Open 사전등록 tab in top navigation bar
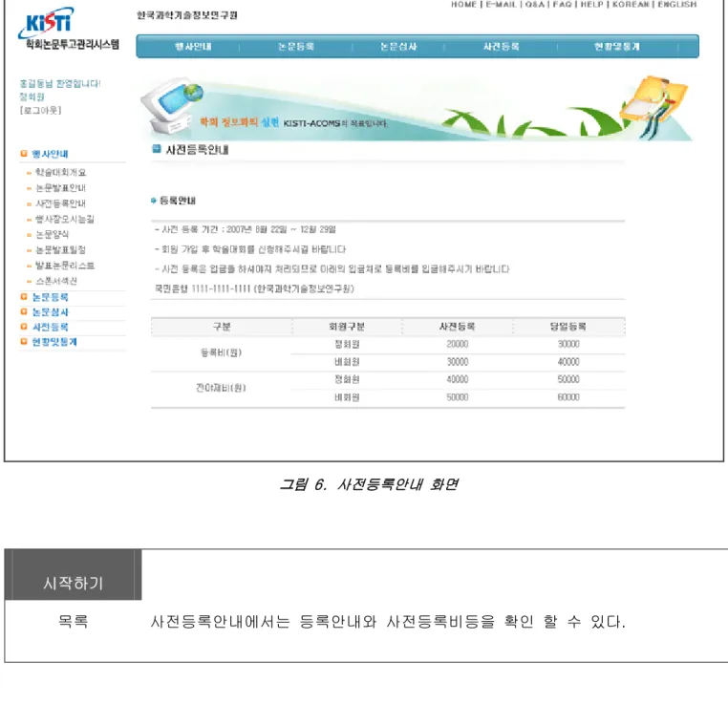Image resolution: width=728 pixels, height=704 pixels. pos(501,47)
